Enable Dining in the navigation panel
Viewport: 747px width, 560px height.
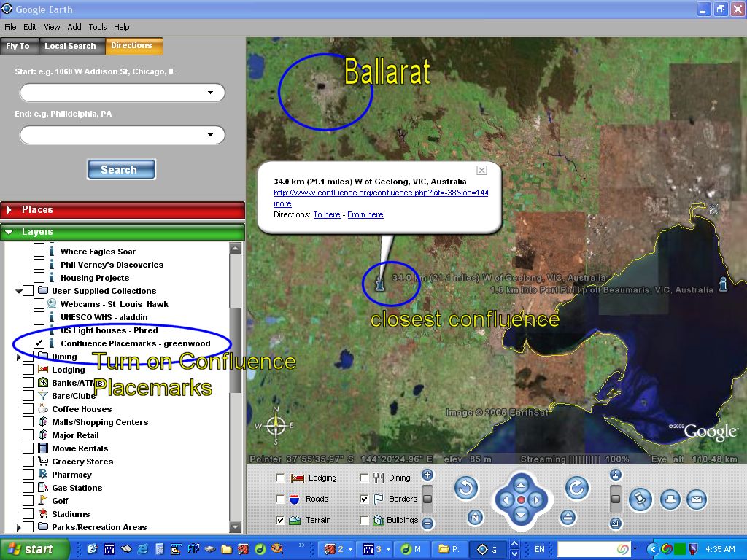click(365, 478)
